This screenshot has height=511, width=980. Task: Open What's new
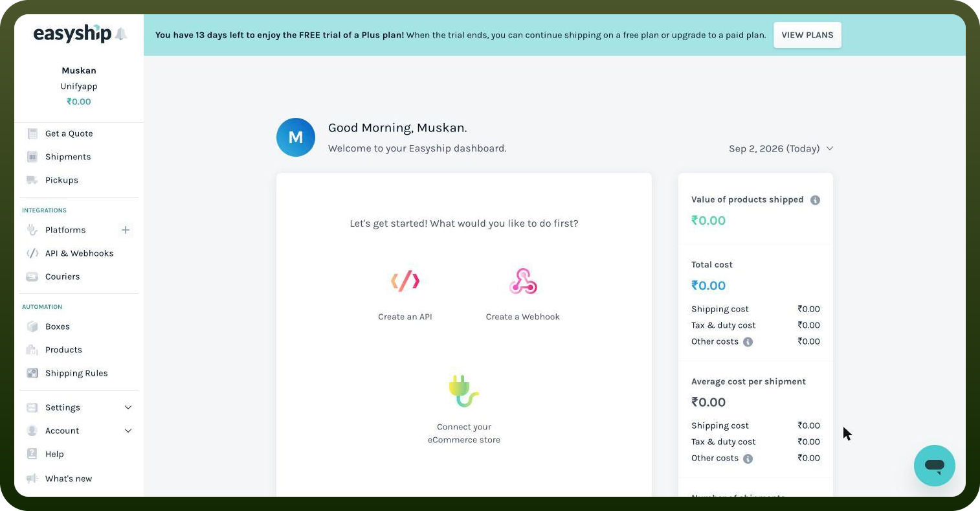tap(69, 479)
